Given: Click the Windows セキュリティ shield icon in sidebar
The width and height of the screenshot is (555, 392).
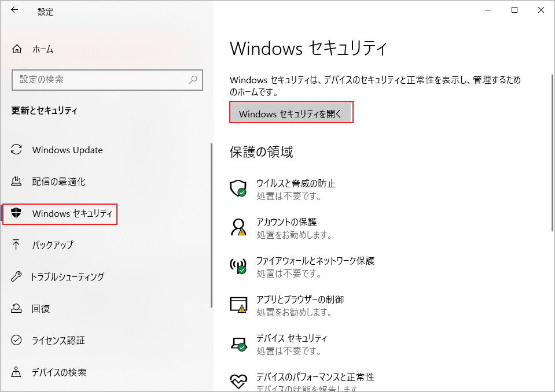Looking at the screenshot, I should pos(16,213).
